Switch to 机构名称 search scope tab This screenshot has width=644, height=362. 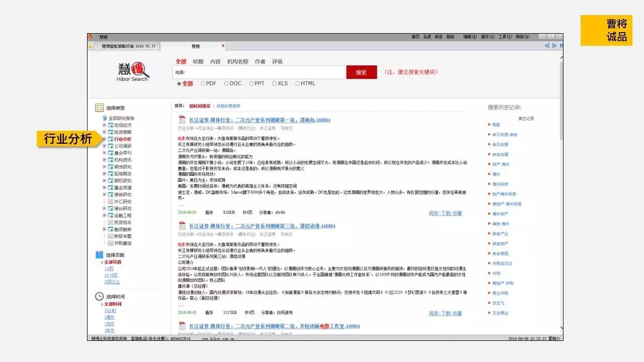[x=237, y=61]
